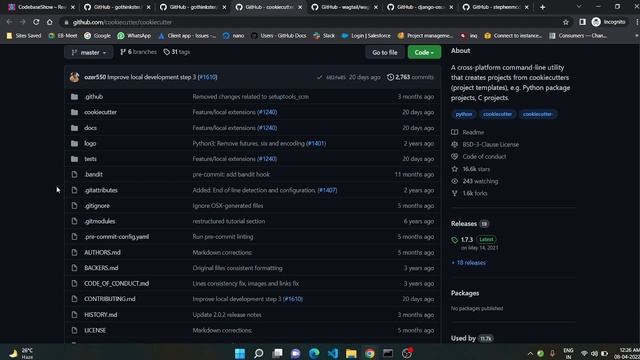Open the CODE_OF_CONDUCT.md file
This screenshot has height=360, width=640.
(117, 284)
